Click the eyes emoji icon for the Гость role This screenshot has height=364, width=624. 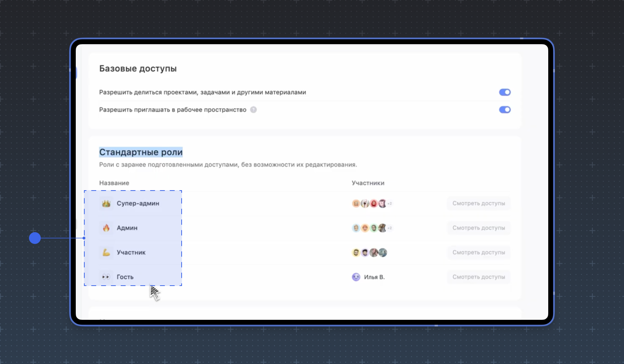tap(106, 277)
